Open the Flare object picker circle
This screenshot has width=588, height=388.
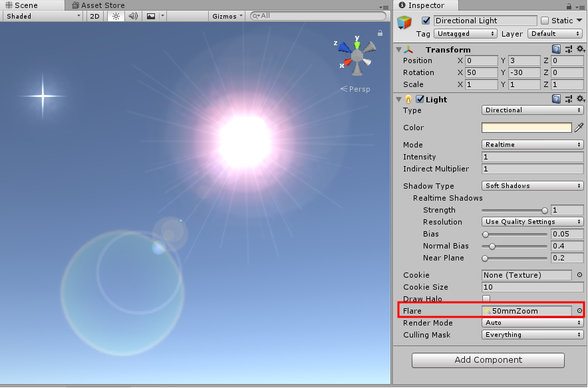point(580,311)
